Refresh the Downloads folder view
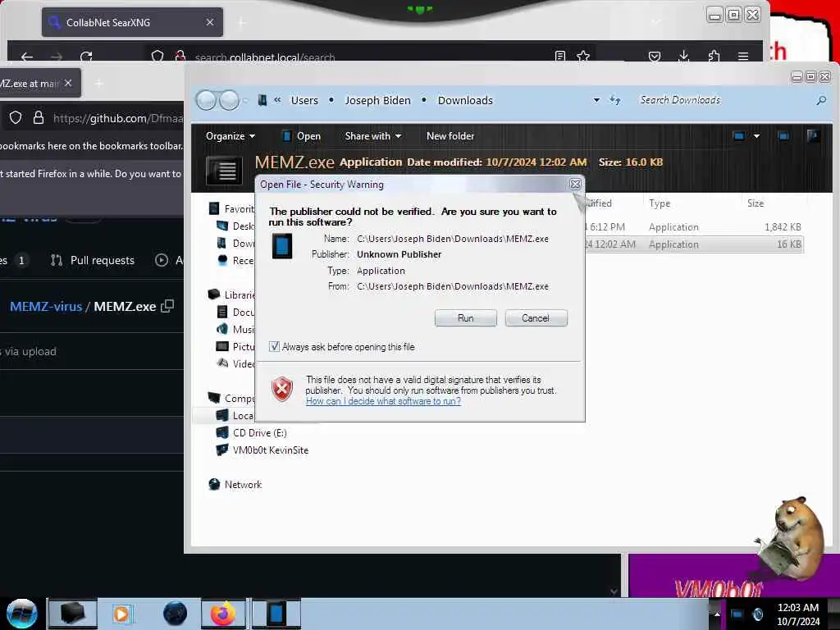 coord(615,100)
